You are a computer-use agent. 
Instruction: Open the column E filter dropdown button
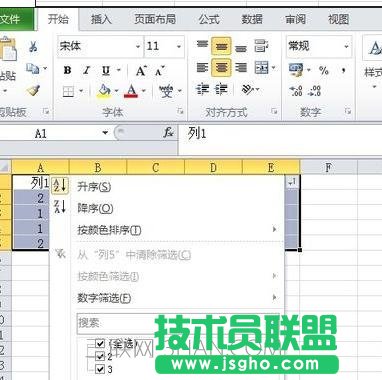pos(292,182)
